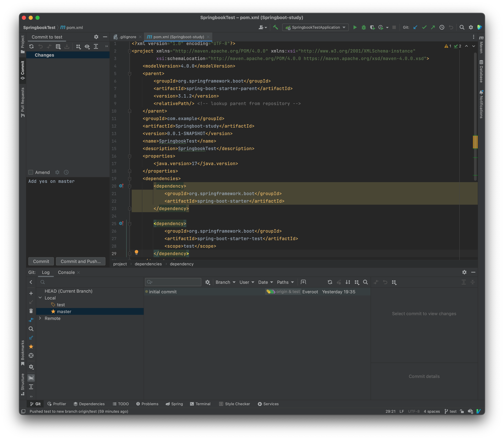Click the yellow marker in editor scrollbar stripe

pos(475,142)
